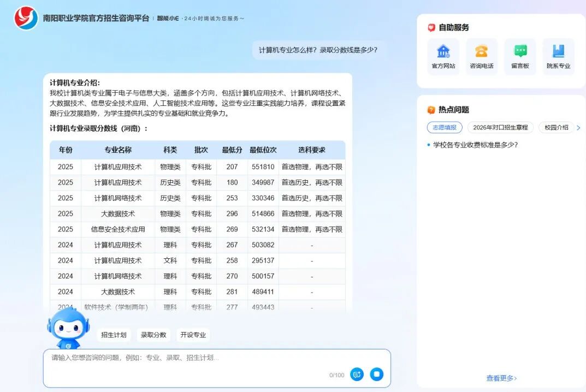Viewport: 586px width, 392px height.
Task: Click the 开设专业 quick reply button
Action: point(193,335)
